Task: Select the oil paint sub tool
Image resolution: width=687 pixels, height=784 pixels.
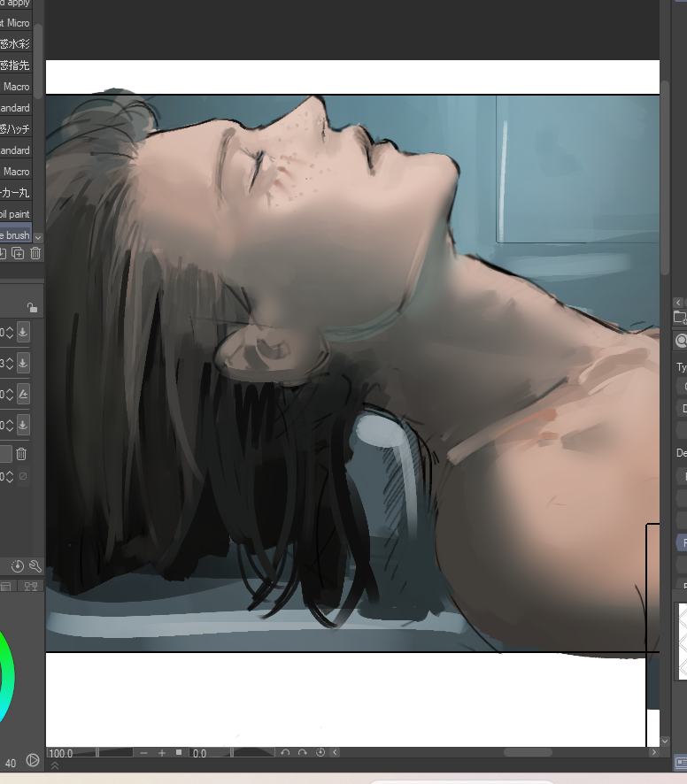Action: pos(16,214)
